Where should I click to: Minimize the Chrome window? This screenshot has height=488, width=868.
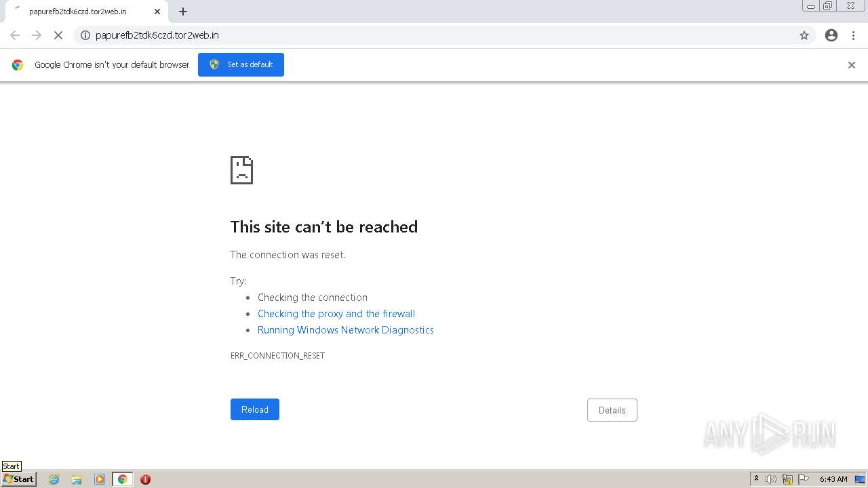811,6
